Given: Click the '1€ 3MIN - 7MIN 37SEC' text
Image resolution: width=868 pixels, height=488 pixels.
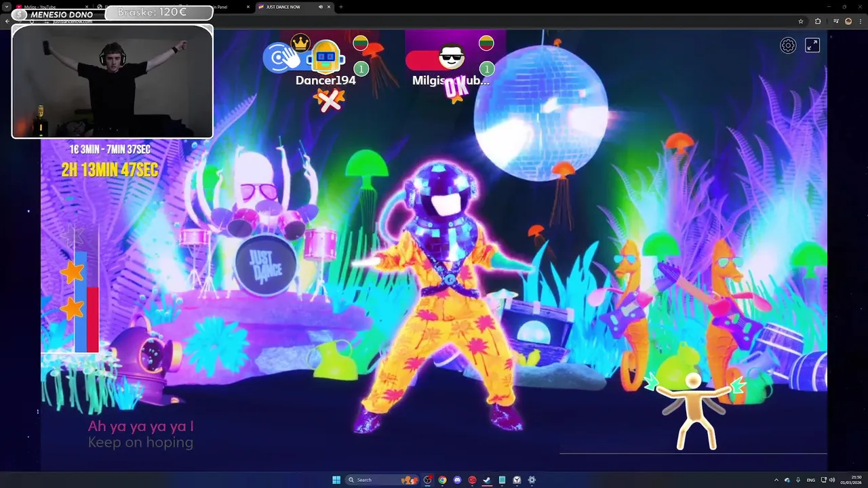Looking at the screenshot, I should (110, 150).
